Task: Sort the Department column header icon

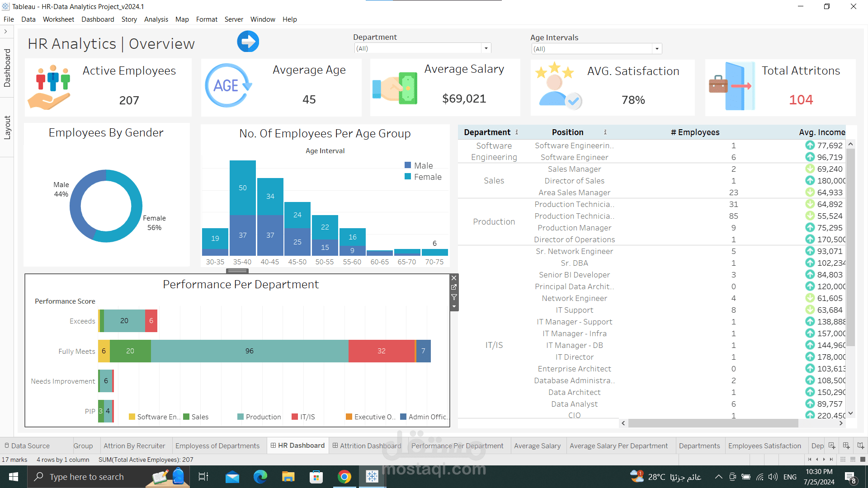Action: (517, 132)
